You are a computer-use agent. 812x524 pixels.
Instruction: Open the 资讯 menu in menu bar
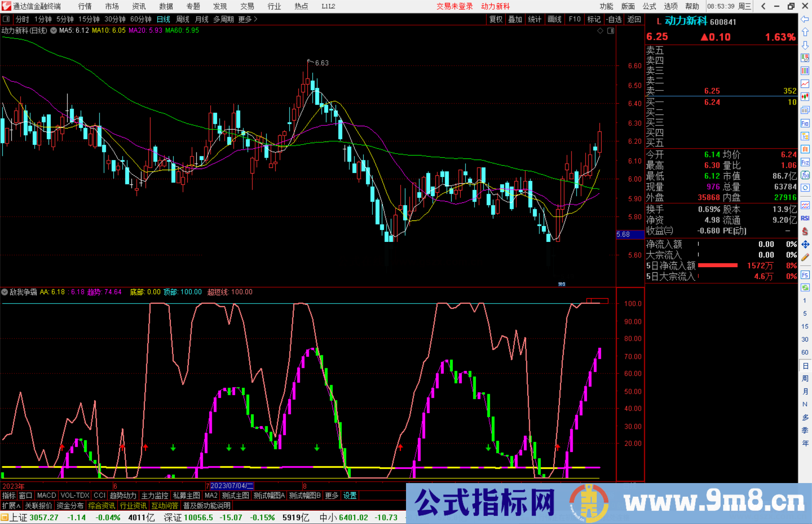tap(138, 6)
